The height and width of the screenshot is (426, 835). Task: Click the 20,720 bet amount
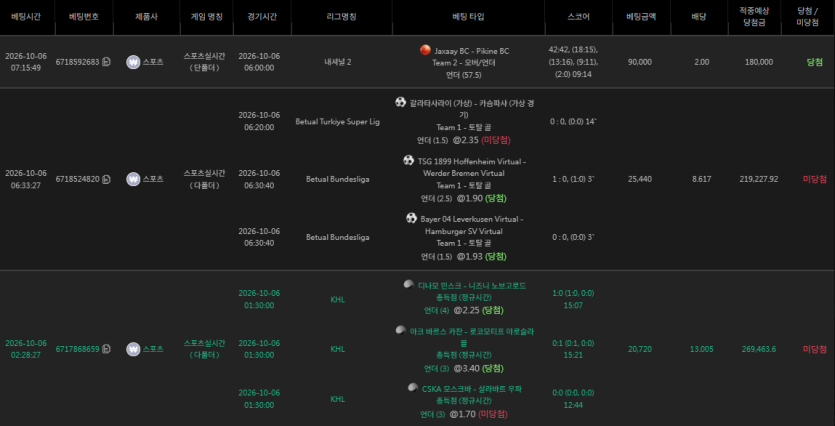coord(639,349)
